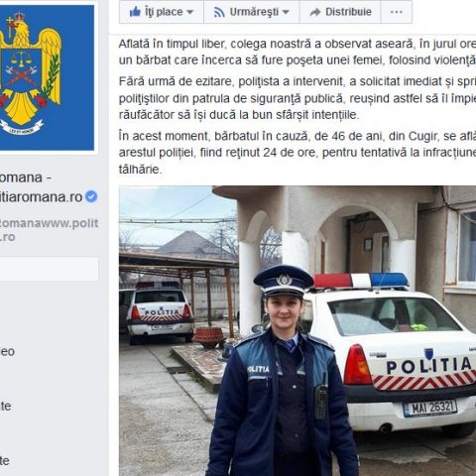Select the lowest sidebar item ending 'te'
The height and width of the screenshot is (476, 476).
[x=5, y=460]
